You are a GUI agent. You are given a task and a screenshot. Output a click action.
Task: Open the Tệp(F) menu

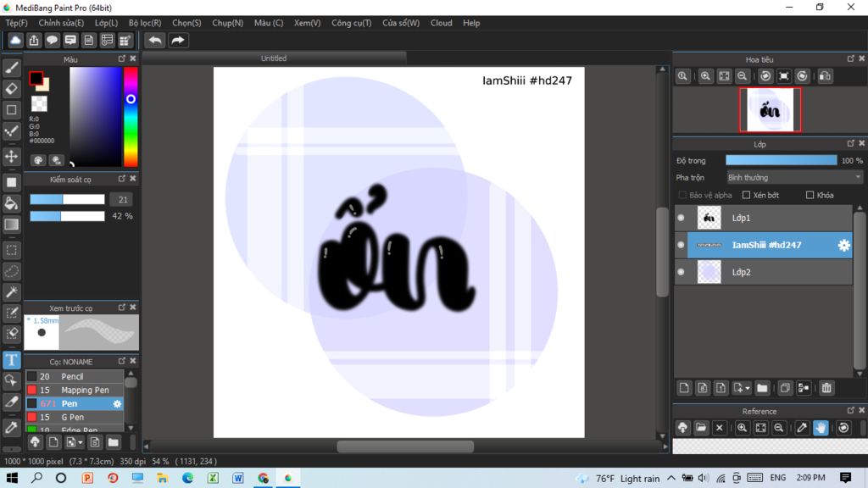17,23
